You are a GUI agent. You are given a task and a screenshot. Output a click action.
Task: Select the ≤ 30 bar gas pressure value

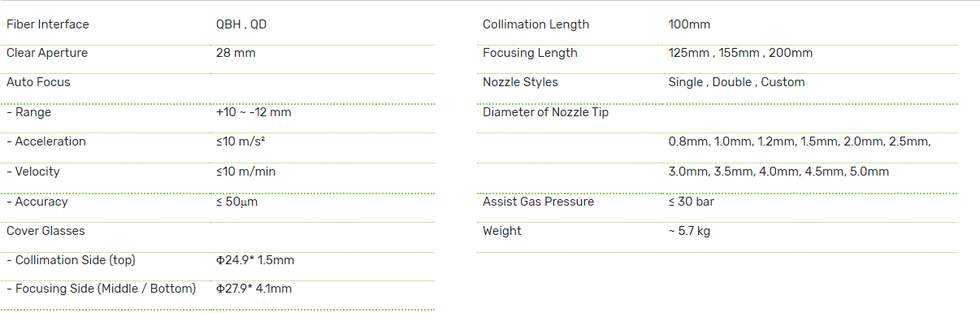691,202
